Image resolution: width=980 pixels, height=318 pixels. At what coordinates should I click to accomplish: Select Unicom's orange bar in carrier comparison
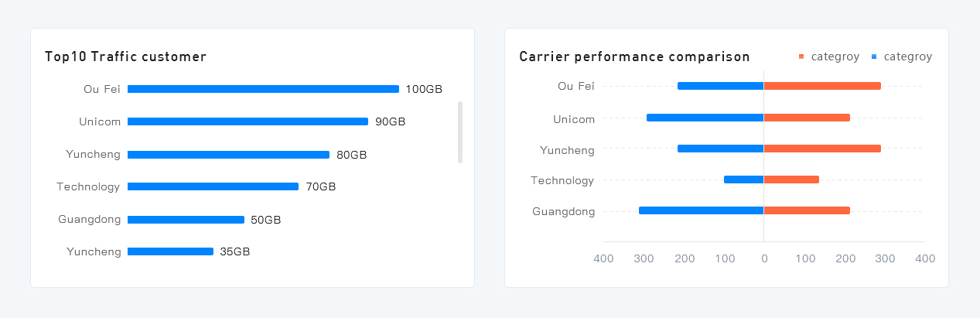807,118
